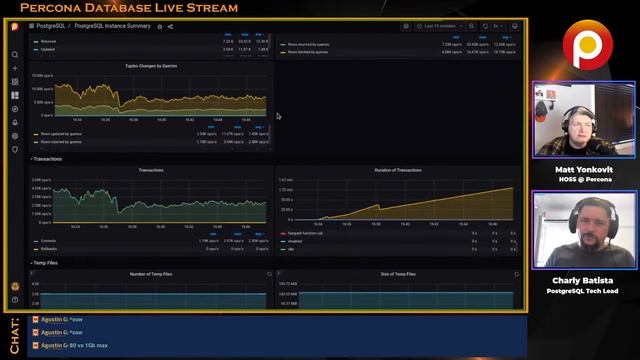Open the Duration of Transactions panel title menu

(398, 170)
